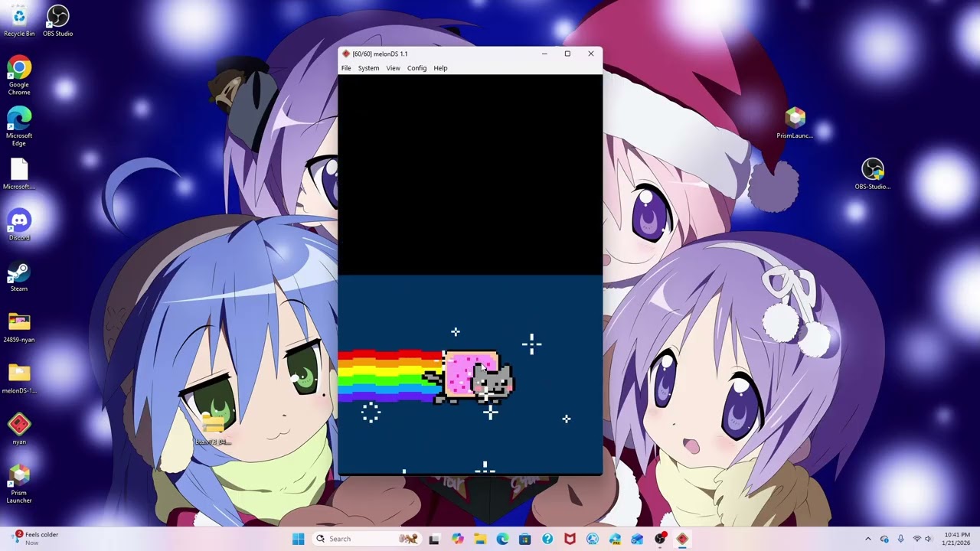Click the taskbar Search box
Viewport: 980px width, 551px height.
point(365,539)
